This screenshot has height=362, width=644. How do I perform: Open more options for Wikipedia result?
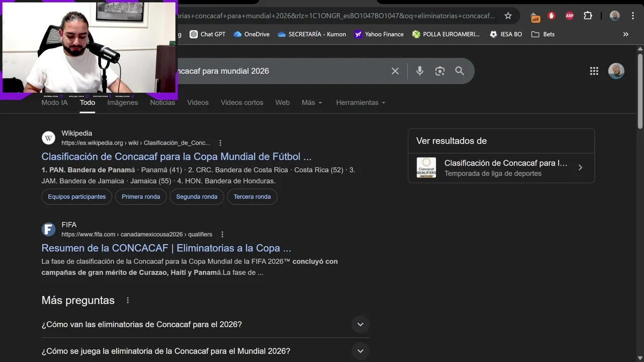click(x=220, y=143)
